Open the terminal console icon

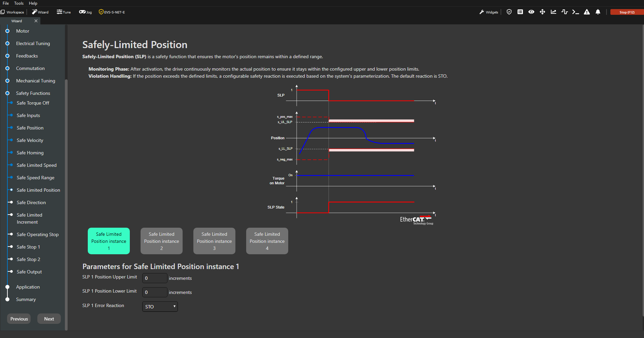tap(575, 12)
